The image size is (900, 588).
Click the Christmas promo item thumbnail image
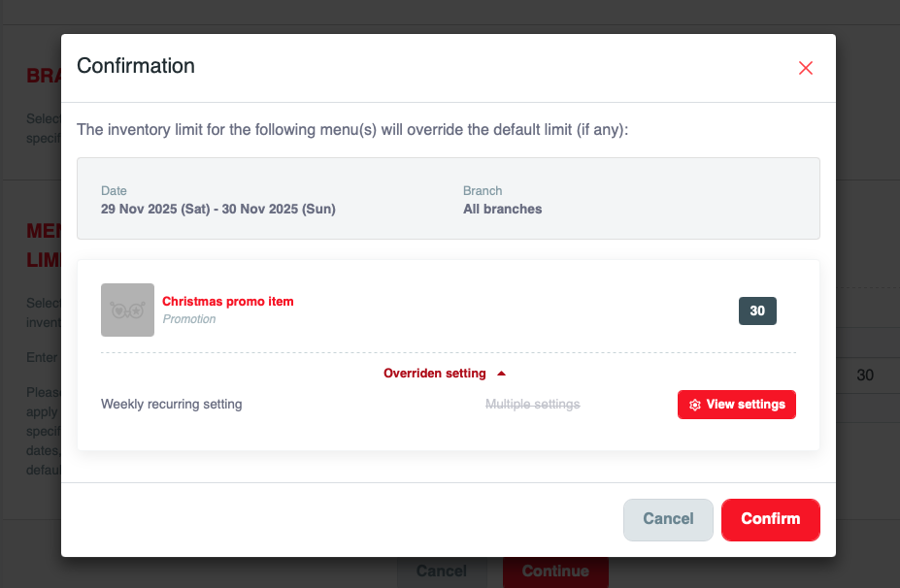[x=127, y=310]
